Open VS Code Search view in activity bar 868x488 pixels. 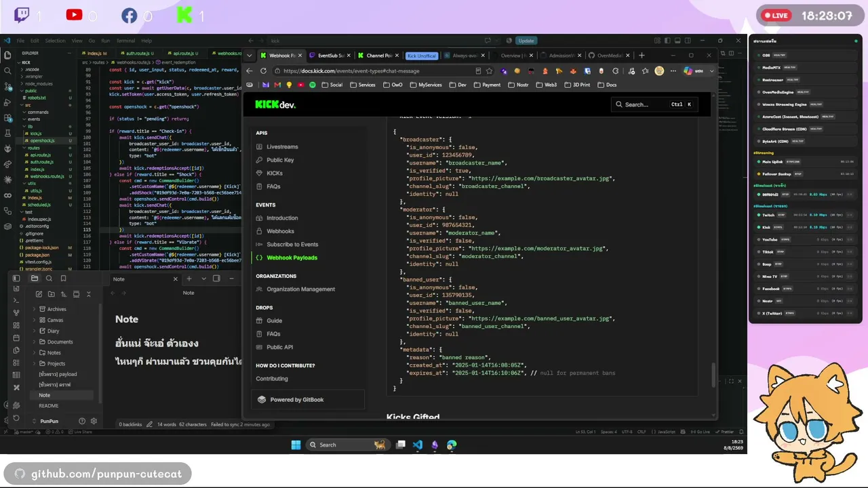7,70
